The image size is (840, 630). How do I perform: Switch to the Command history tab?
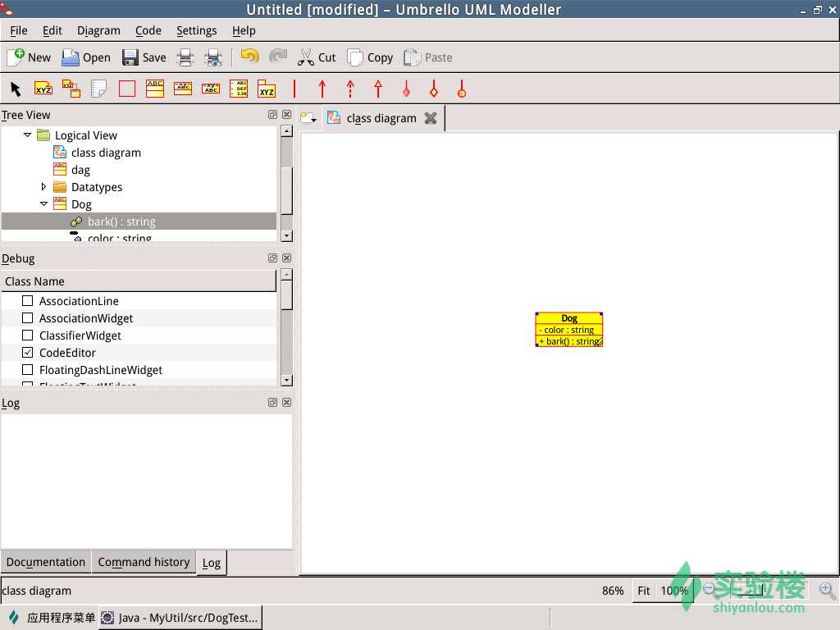[x=144, y=562]
